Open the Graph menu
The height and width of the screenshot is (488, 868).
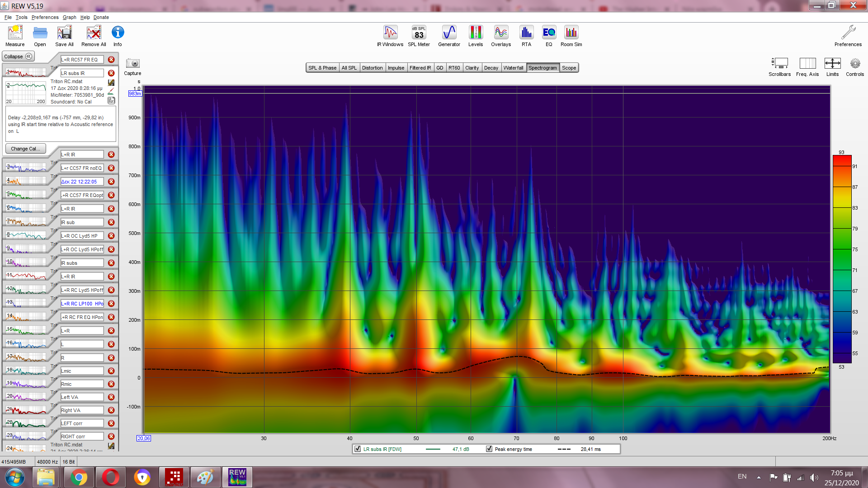pyautogui.click(x=69, y=17)
